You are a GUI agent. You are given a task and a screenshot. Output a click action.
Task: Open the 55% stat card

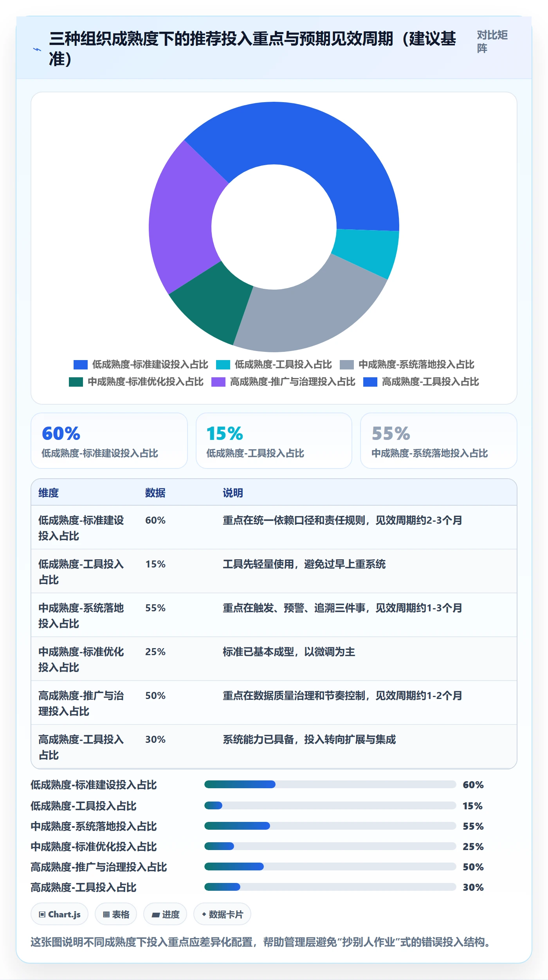(x=438, y=441)
